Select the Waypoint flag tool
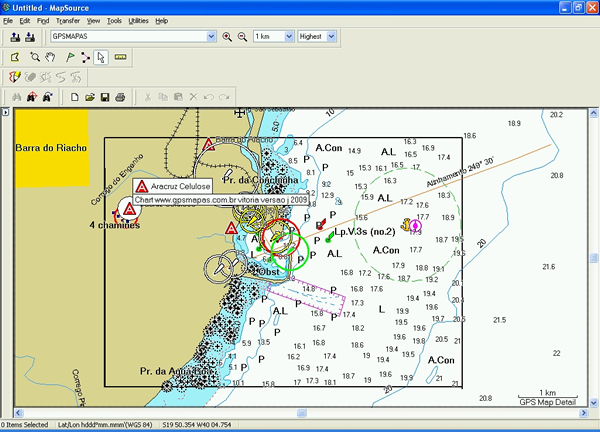600x432 pixels. (67, 57)
